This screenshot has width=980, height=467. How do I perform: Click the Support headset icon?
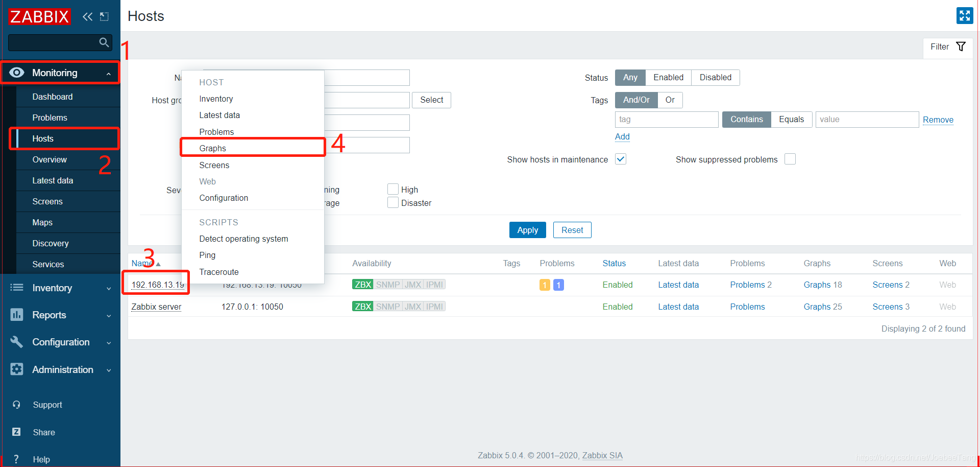16,405
